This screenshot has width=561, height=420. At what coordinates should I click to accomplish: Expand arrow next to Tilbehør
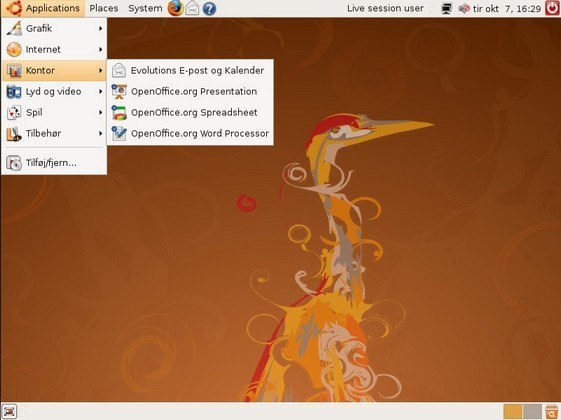click(x=101, y=134)
